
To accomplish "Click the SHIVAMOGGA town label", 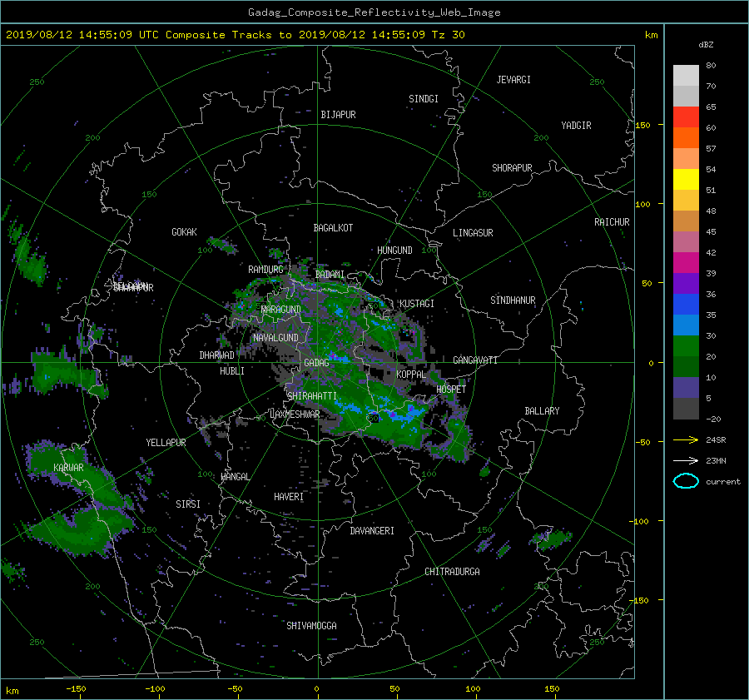I will point(311,626).
